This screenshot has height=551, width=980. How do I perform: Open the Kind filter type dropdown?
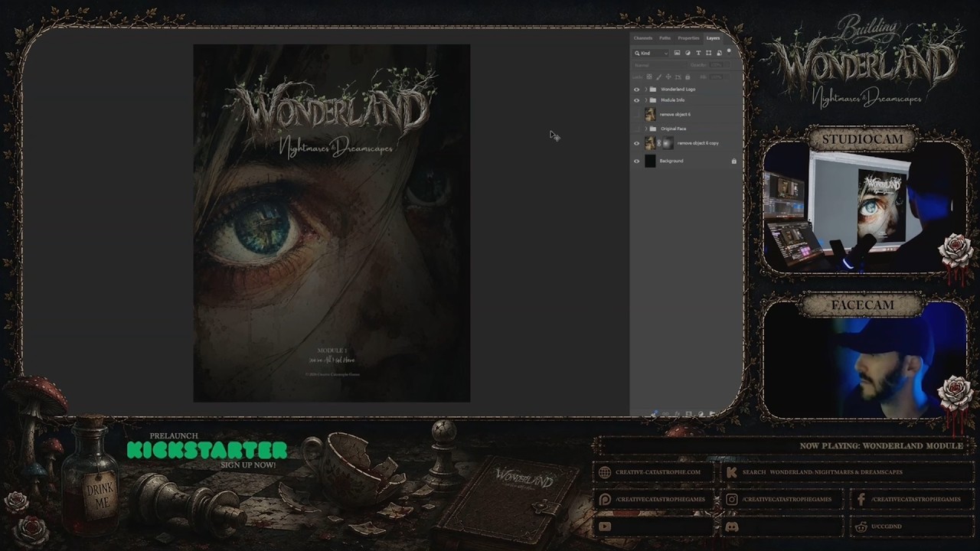[x=651, y=53]
